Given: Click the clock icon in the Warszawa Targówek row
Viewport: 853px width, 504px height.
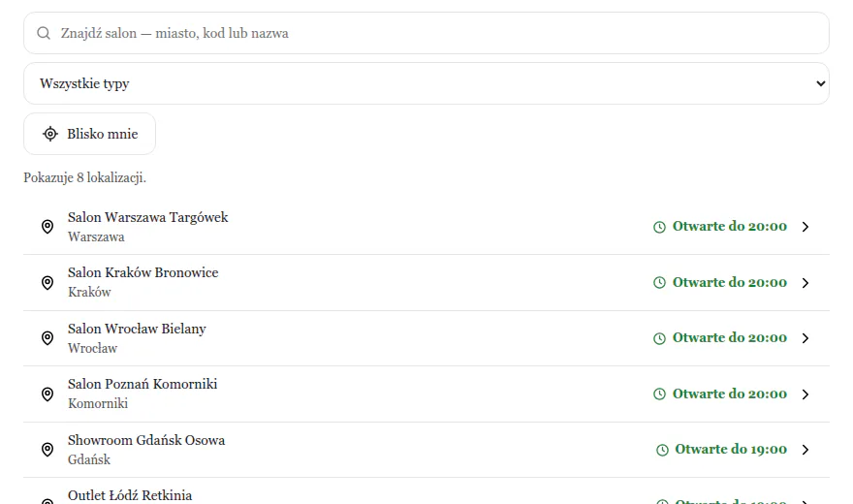Looking at the screenshot, I should 659,227.
